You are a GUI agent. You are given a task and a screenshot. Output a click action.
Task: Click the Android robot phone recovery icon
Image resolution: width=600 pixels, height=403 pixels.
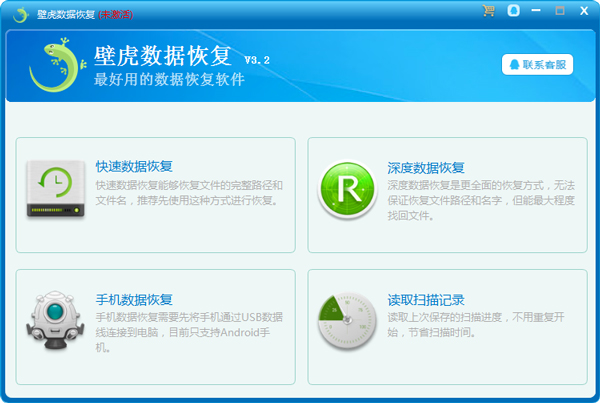(x=55, y=320)
